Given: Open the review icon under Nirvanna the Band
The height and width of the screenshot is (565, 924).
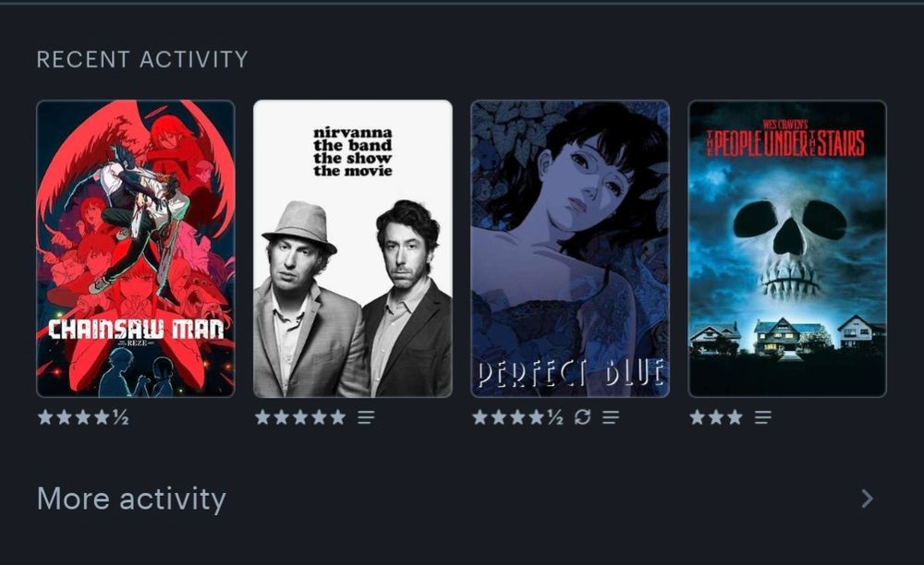Looking at the screenshot, I should 366,417.
